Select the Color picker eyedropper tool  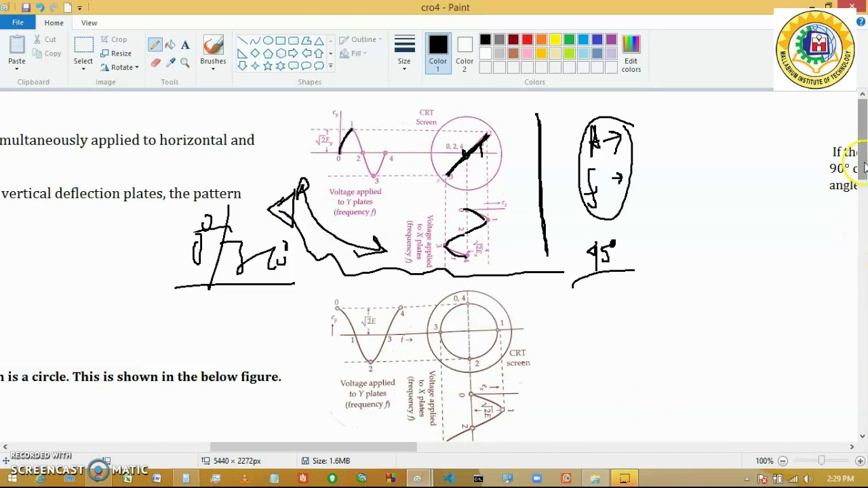coord(170,62)
